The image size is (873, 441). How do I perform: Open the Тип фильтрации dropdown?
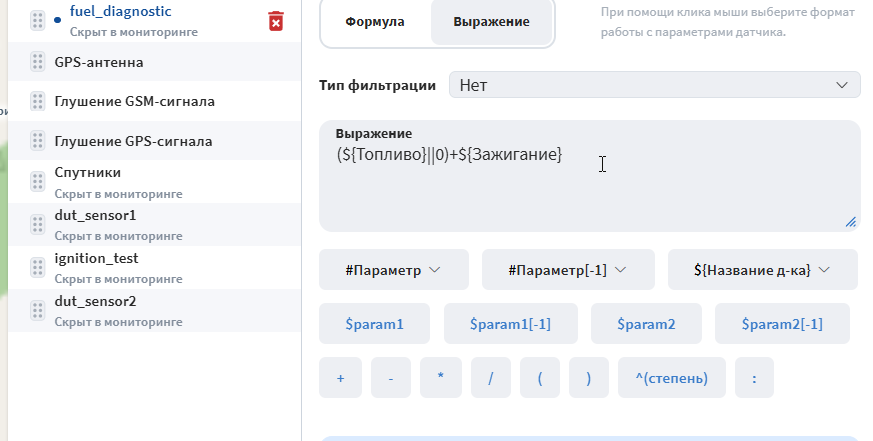coord(655,85)
